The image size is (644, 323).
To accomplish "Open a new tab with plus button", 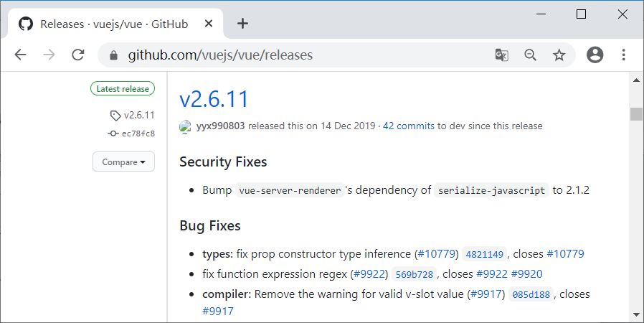I will click(x=242, y=24).
